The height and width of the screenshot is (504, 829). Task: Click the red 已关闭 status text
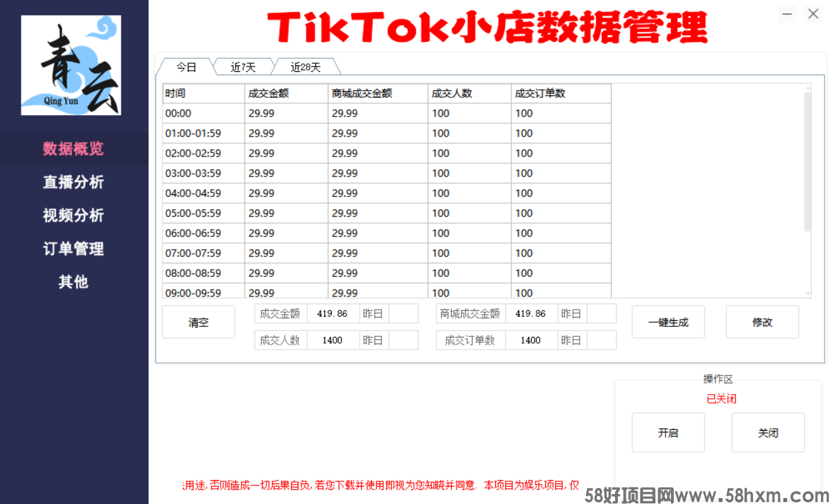[721, 399]
